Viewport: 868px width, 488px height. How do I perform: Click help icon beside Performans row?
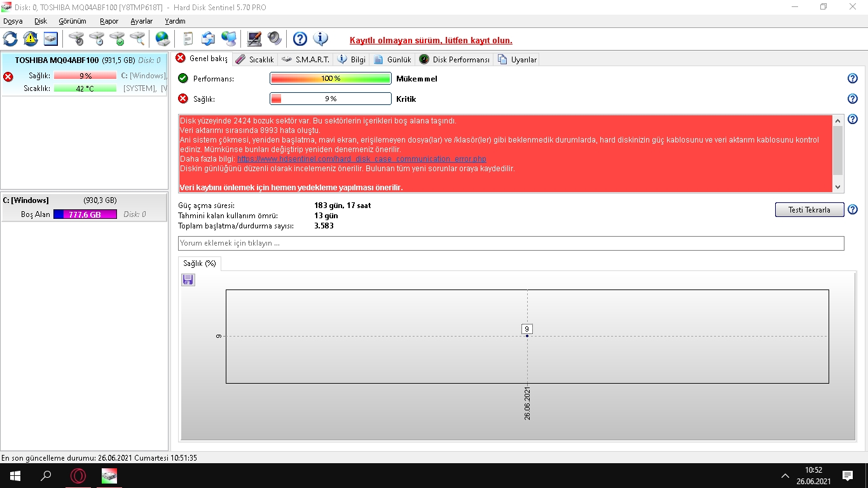pos(853,79)
